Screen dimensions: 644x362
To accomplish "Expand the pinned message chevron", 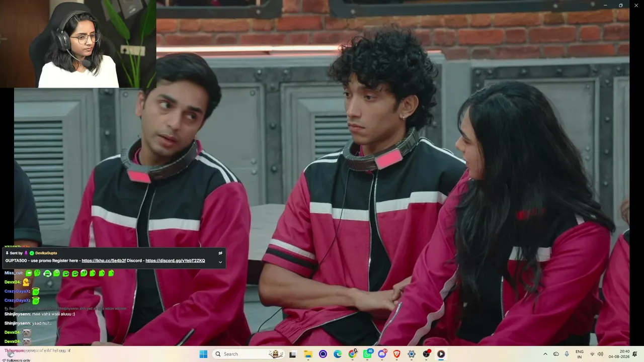I will 220,262.
